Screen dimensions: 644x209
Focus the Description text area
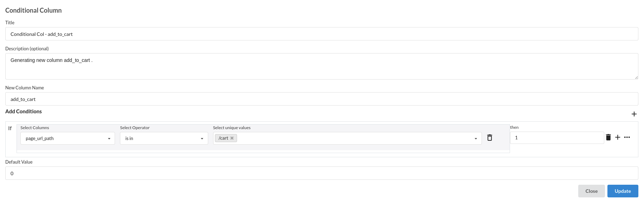tap(321, 66)
